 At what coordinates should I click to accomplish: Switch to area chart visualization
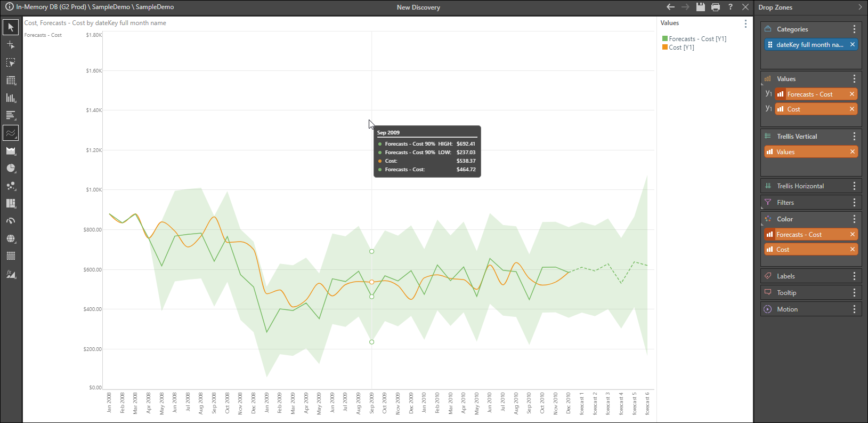pyautogui.click(x=11, y=150)
